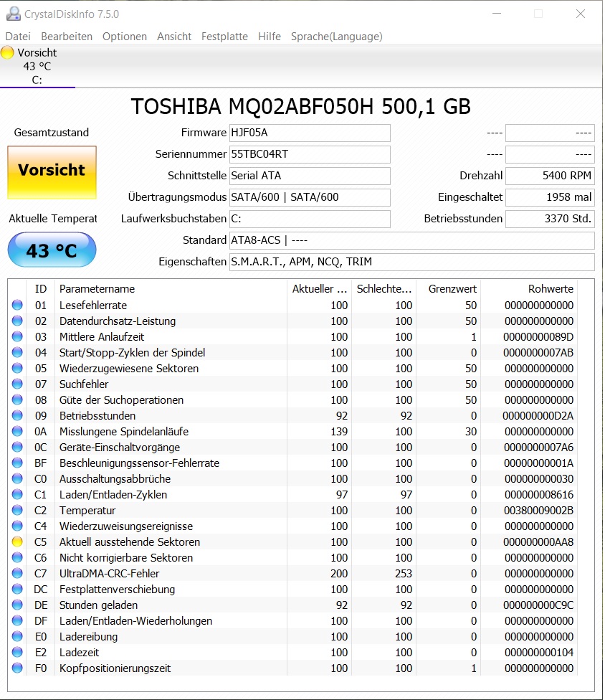Click the Übertragungsmodus field SATA/600
The width and height of the screenshot is (605, 700).
[310, 197]
